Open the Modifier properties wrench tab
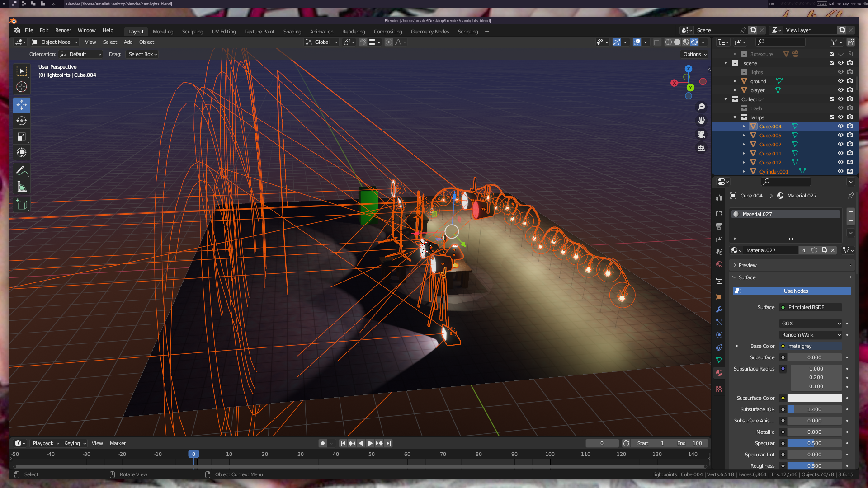The image size is (868, 488). point(719,310)
